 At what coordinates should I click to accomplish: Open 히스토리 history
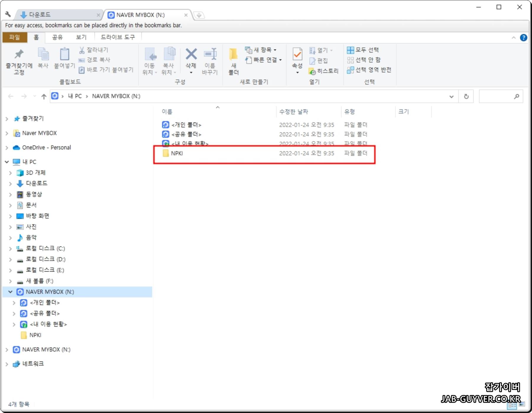pos(324,71)
